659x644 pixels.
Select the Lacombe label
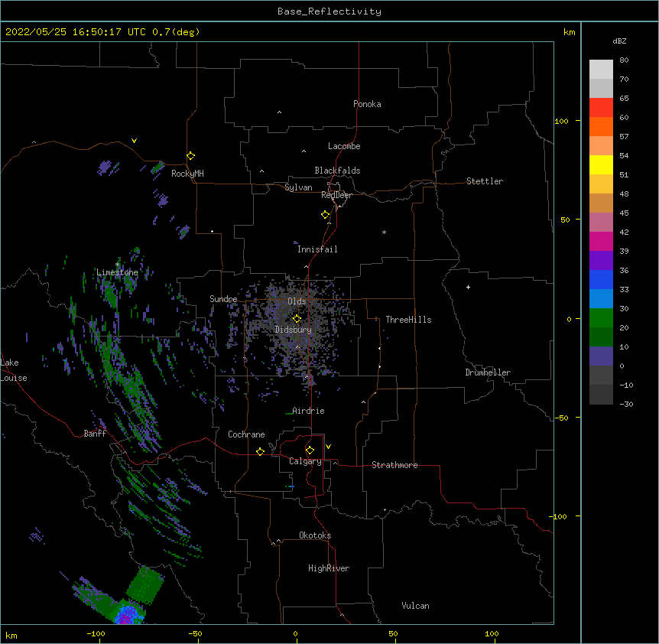pos(344,146)
